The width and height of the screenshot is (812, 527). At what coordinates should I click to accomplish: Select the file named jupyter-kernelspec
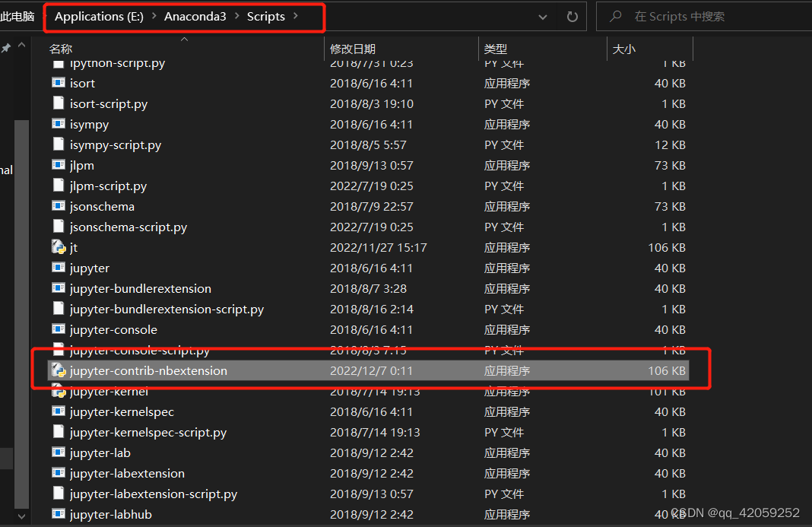pos(122,412)
